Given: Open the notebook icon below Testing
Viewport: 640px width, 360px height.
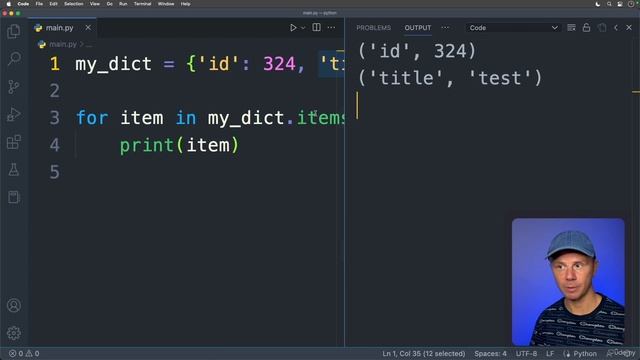Looking at the screenshot, I should coord(14,197).
